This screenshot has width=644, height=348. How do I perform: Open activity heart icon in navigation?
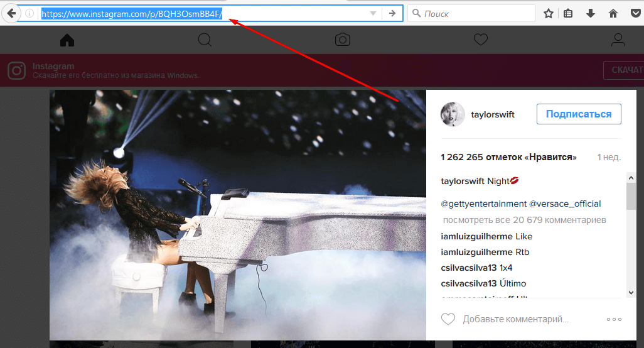[480, 40]
